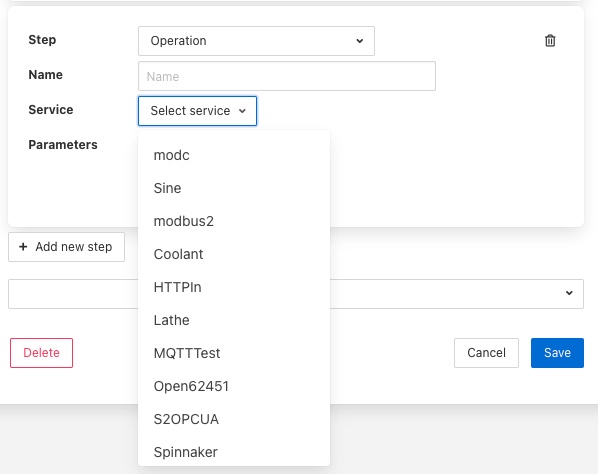Choose HTTPIn service option
Screen dimensions: 598x474
click(x=233, y=287)
